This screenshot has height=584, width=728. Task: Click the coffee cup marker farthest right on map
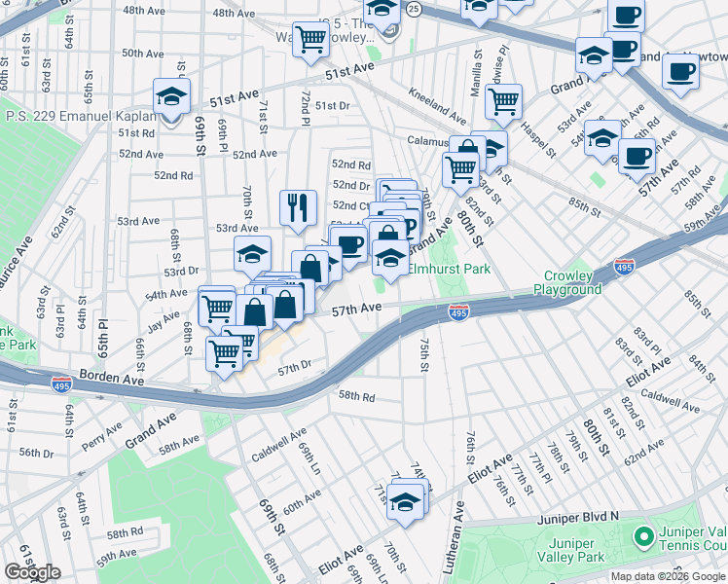point(680,72)
